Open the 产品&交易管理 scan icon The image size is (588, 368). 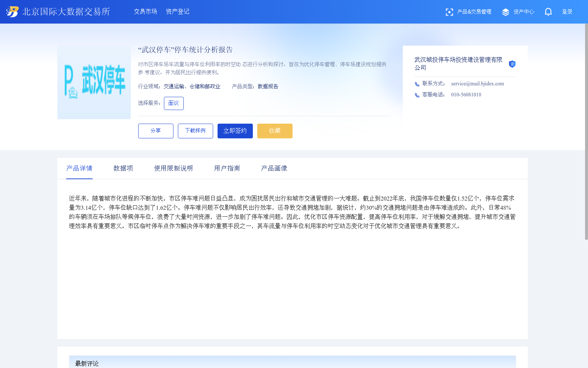coord(449,12)
